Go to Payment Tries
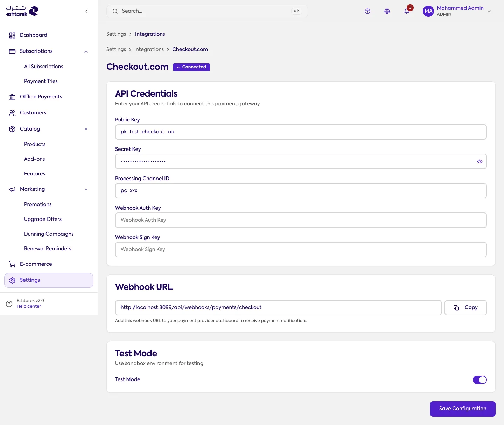 click(x=41, y=81)
